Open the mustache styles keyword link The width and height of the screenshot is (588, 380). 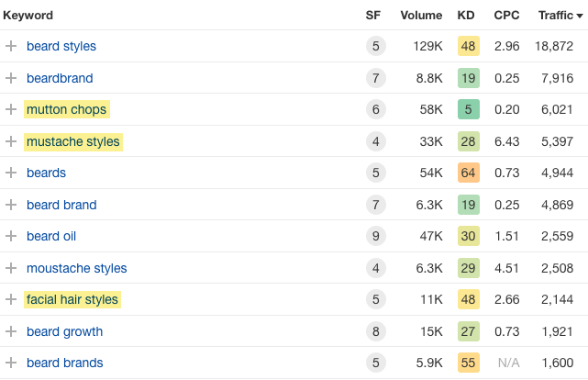[x=72, y=141]
